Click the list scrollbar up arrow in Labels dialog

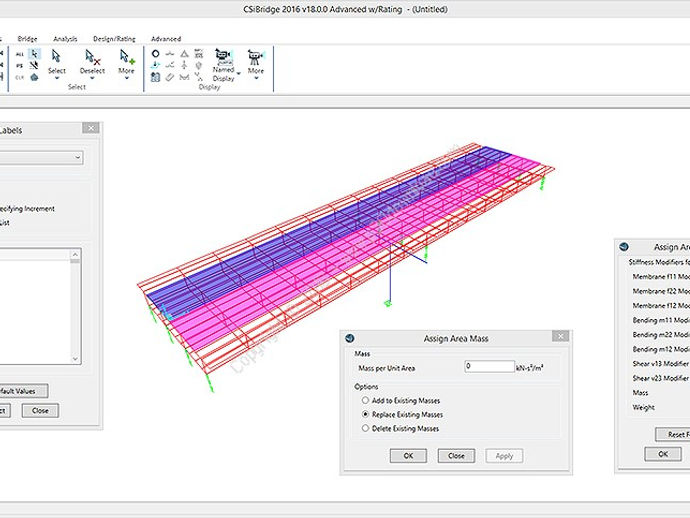pyautogui.click(x=75, y=254)
